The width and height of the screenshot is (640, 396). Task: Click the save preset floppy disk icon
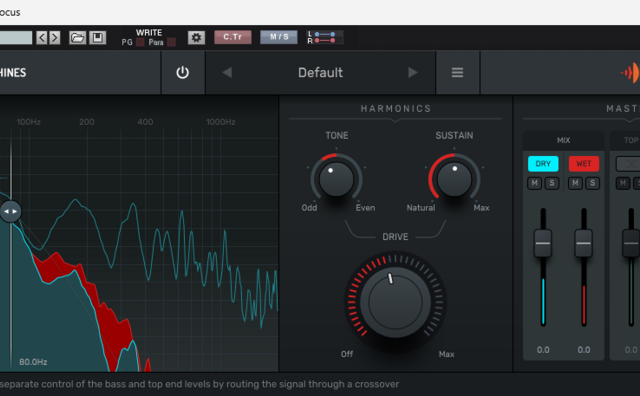(98, 38)
